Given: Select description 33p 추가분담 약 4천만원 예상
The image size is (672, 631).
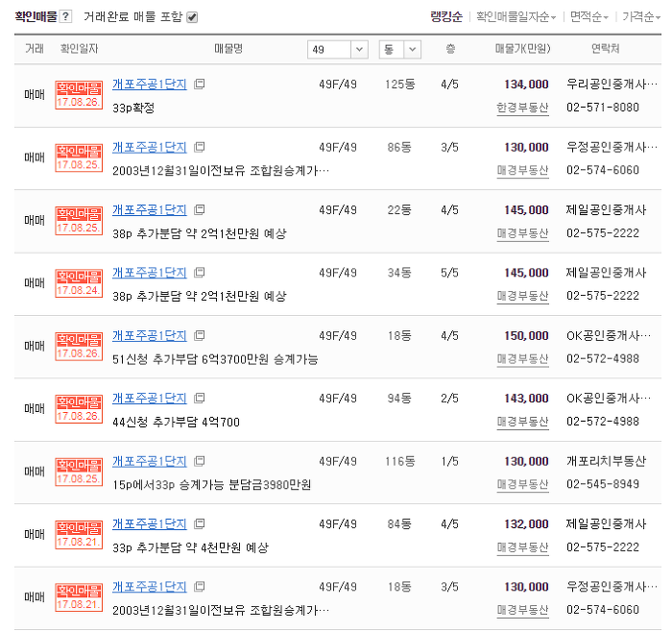Looking at the screenshot, I should (190, 547).
